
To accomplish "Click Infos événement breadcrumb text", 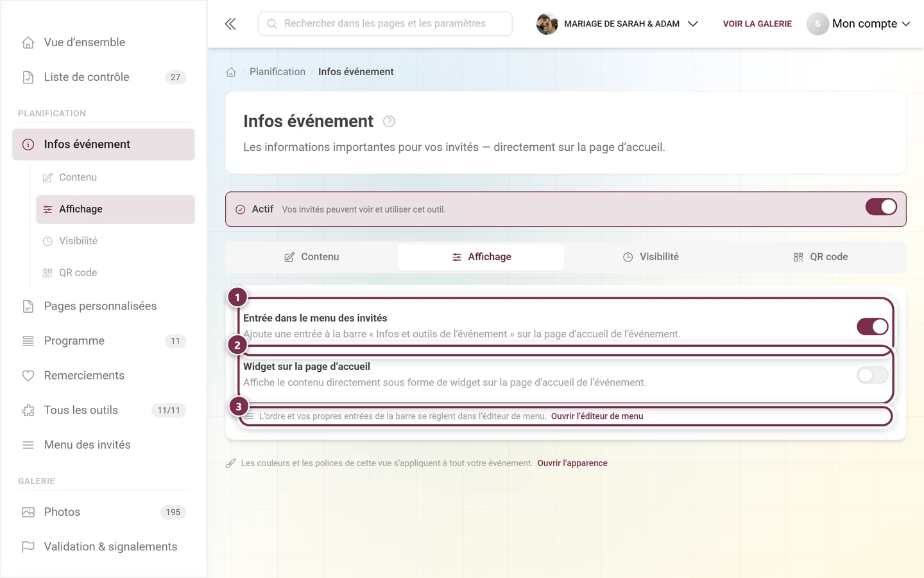I will (356, 72).
